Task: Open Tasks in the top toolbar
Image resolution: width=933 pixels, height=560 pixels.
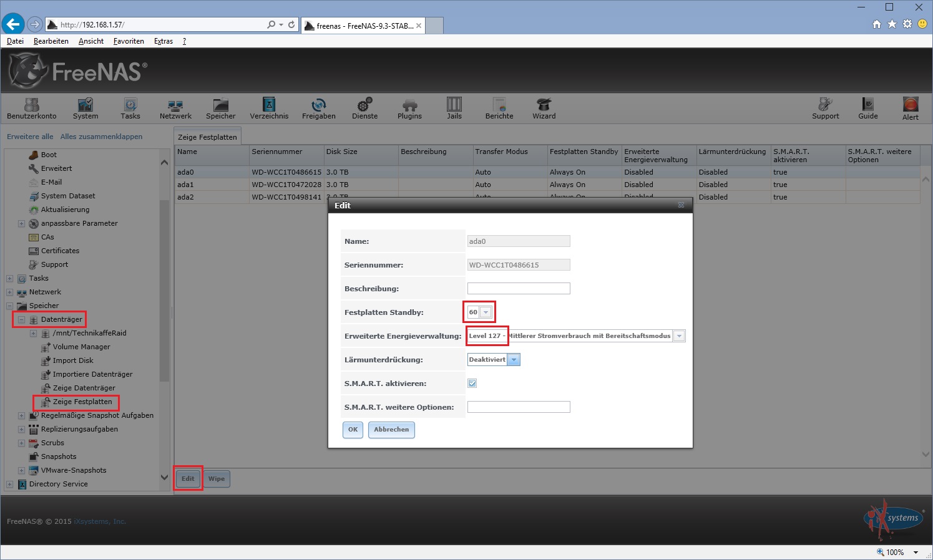Action: (130, 109)
